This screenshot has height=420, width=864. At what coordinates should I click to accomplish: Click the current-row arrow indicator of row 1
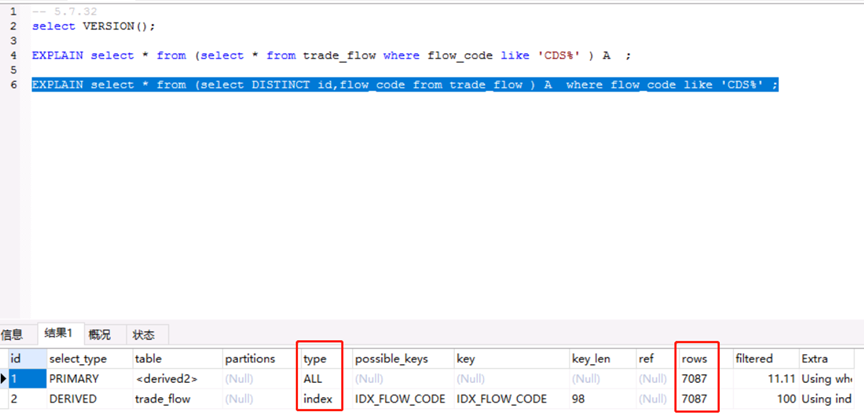4,379
